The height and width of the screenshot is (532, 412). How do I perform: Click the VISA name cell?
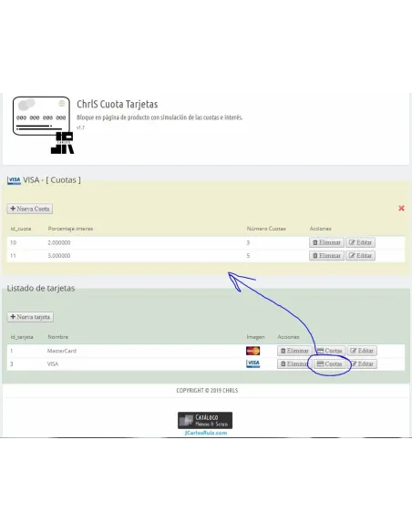coord(53,364)
